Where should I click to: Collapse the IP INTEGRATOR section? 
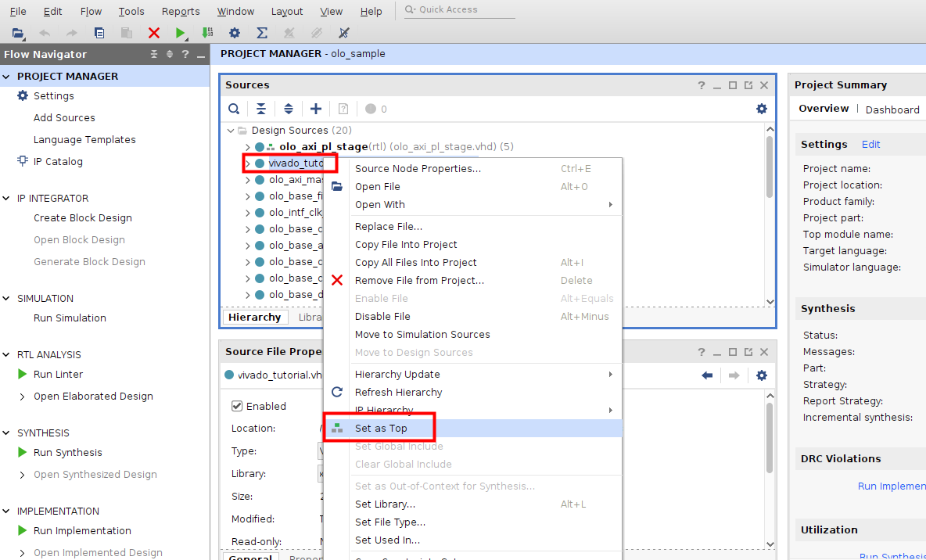click(6, 199)
